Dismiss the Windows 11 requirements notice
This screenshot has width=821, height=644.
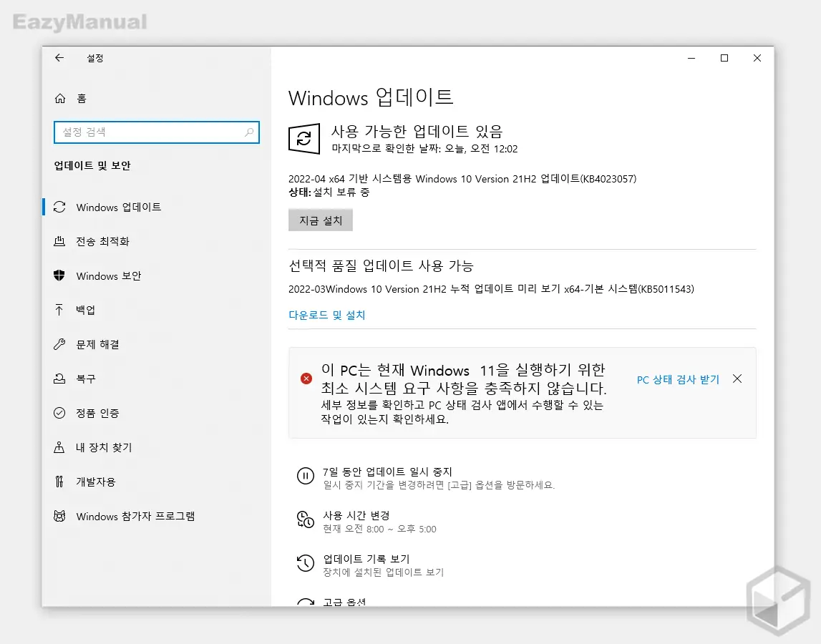[x=737, y=379]
